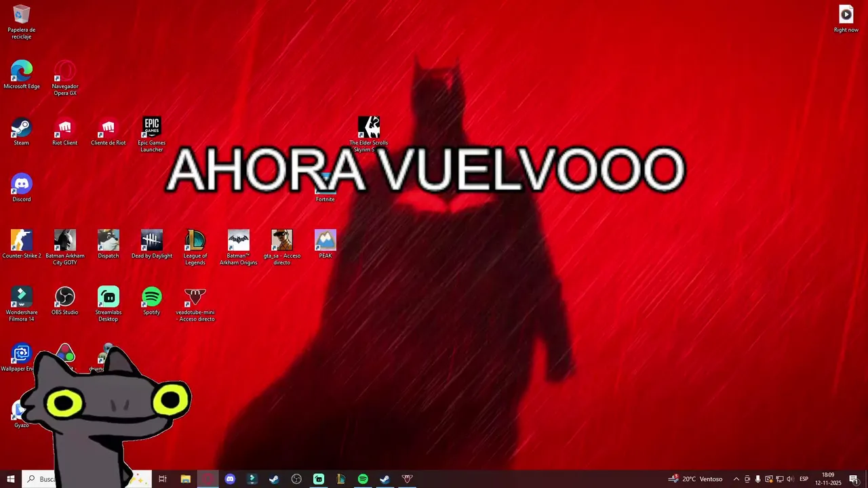The width and height of the screenshot is (868, 488).
Task: Open the Discord desktop shortcut
Action: click(x=22, y=188)
